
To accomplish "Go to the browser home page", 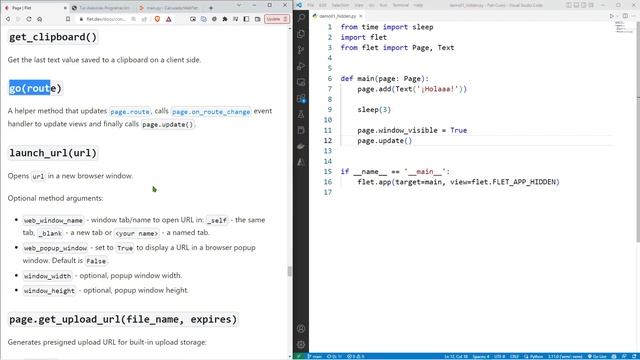I will (x=40, y=19).
